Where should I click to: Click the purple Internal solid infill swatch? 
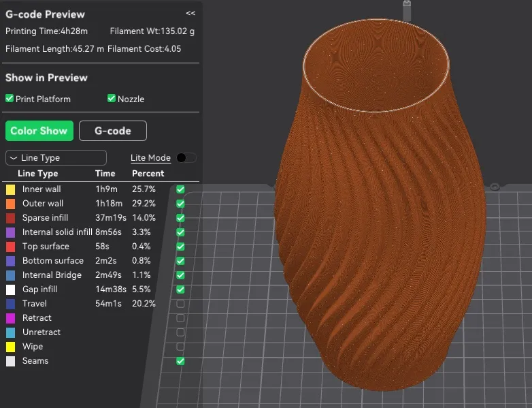[10, 232]
